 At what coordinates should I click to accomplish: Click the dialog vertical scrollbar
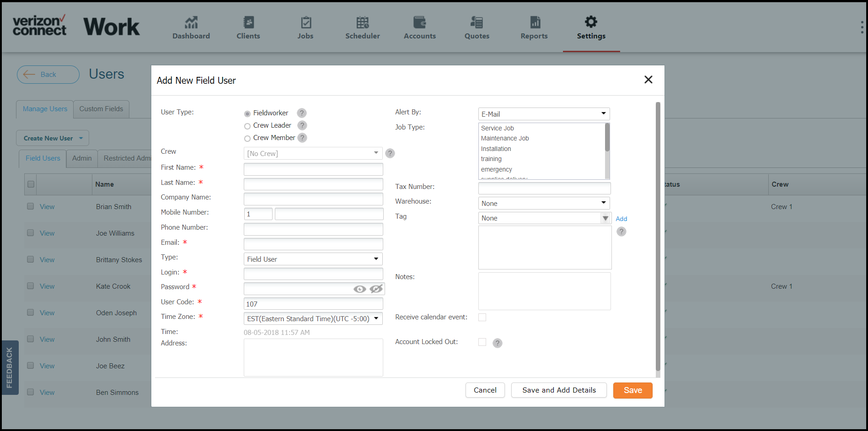pos(658,236)
